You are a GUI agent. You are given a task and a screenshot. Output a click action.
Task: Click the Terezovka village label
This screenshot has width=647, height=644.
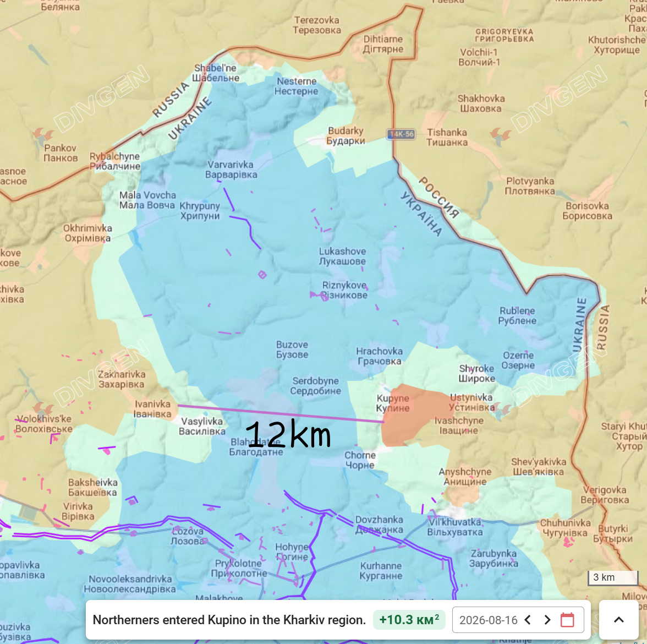pos(316,25)
